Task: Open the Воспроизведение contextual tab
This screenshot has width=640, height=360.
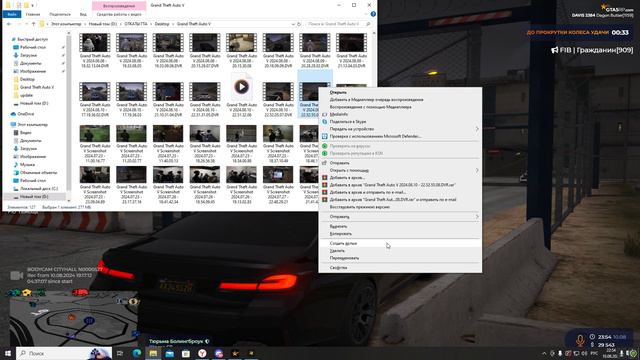Action: coord(119,6)
